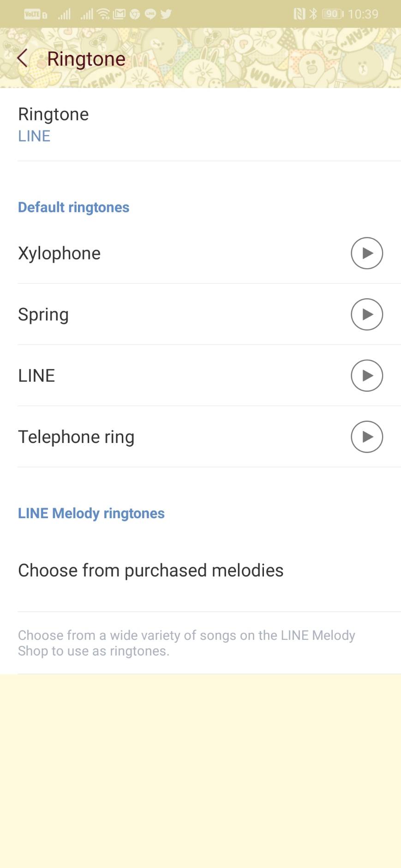
Task: Tap the NFC status icon
Action: tap(299, 14)
